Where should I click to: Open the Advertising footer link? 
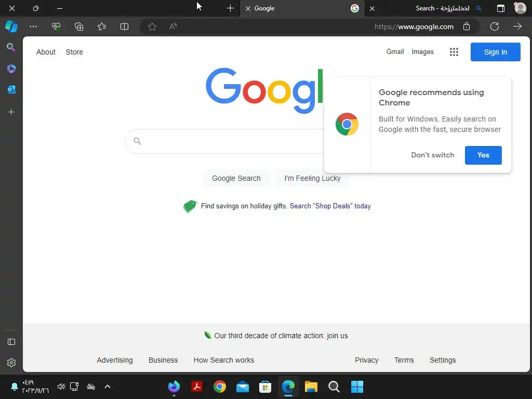point(115,360)
